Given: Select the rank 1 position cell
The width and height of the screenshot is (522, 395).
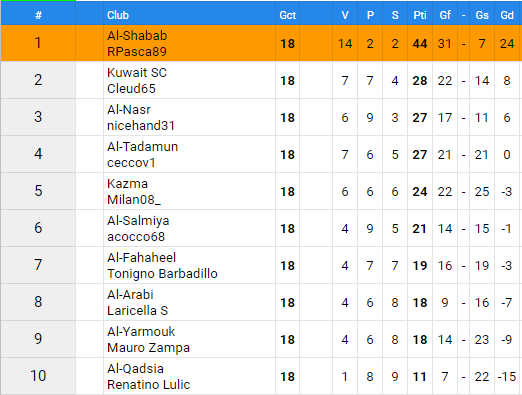Looking at the screenshot, I should point(38,43).
